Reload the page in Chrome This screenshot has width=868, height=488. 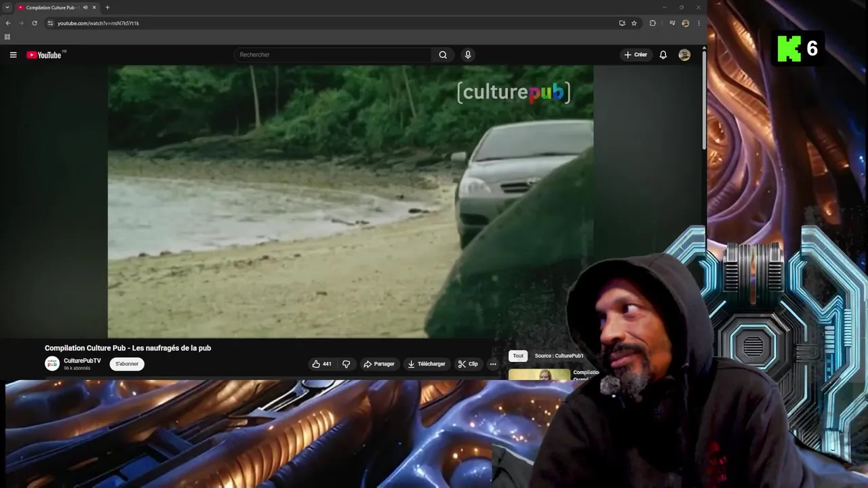tap(35, 23)
